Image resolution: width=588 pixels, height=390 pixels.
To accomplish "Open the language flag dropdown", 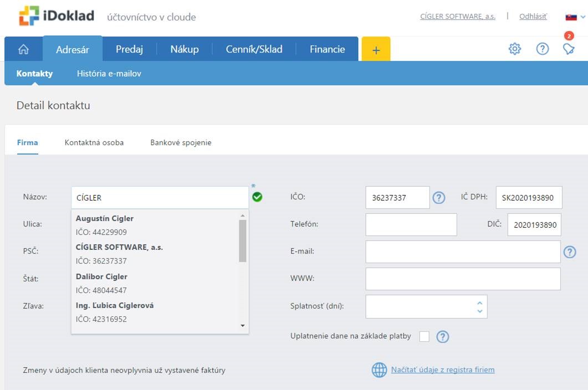I will tap(575, 17).
